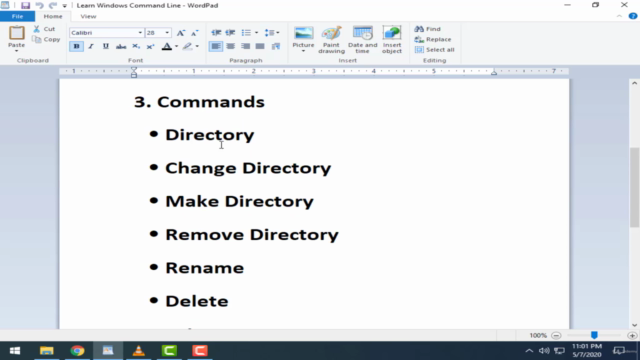
Task: Open the list style dropdown arrow
Action: [256, 33]
